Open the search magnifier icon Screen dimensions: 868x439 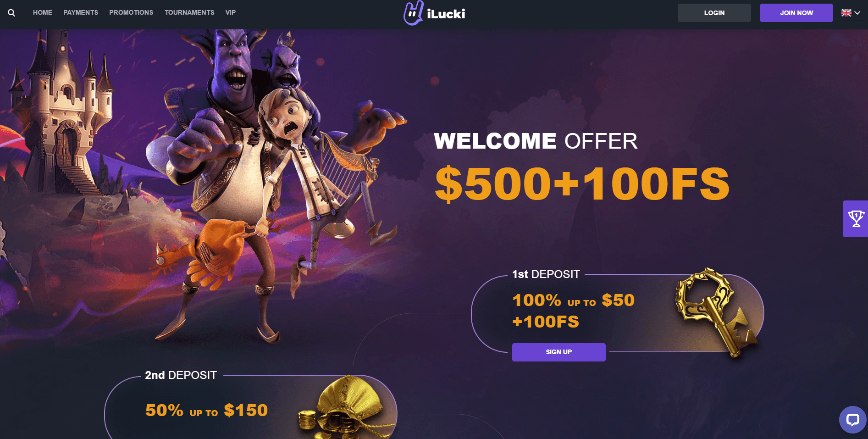pyautogui.click(x=11, y=13)
